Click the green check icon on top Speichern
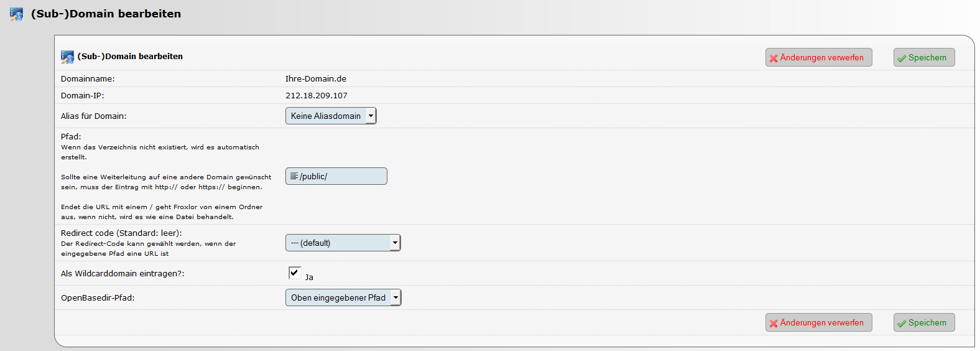Viewport: 980px width, 351px height. (902, 58)
